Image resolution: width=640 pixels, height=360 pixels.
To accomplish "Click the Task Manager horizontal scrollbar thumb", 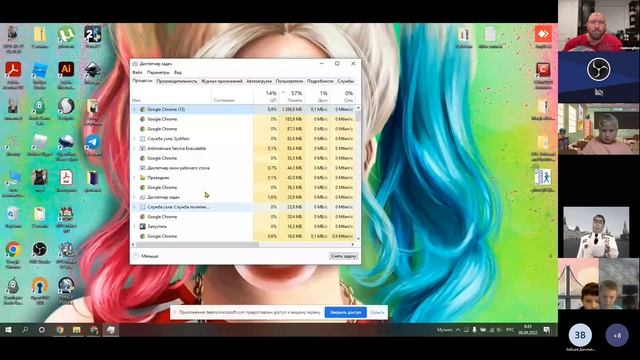I will click(x=197, y=244).
